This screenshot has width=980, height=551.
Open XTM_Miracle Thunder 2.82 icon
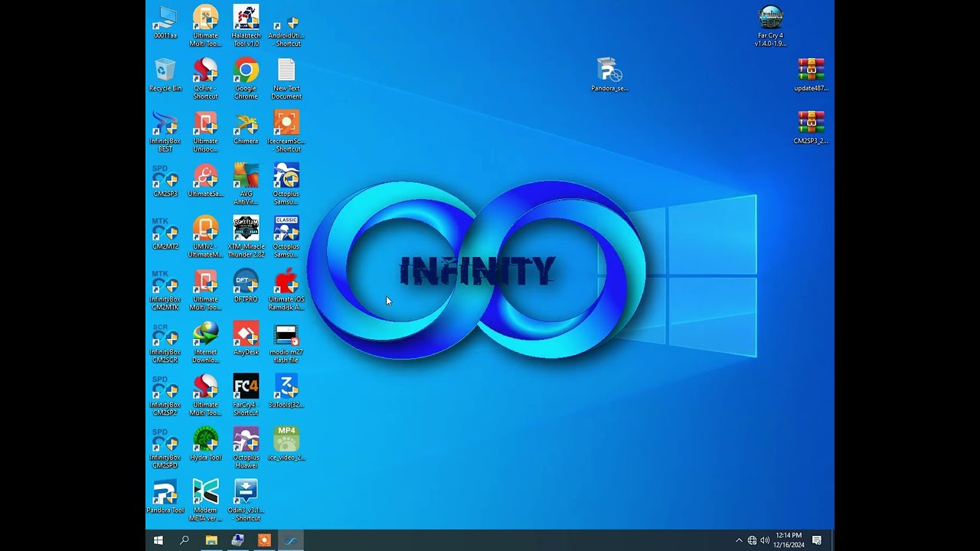pos(246,236)
